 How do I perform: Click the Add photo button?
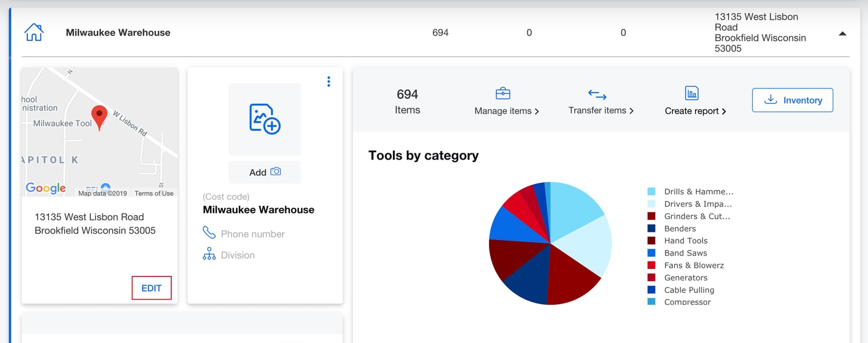(x=265, y=172)
